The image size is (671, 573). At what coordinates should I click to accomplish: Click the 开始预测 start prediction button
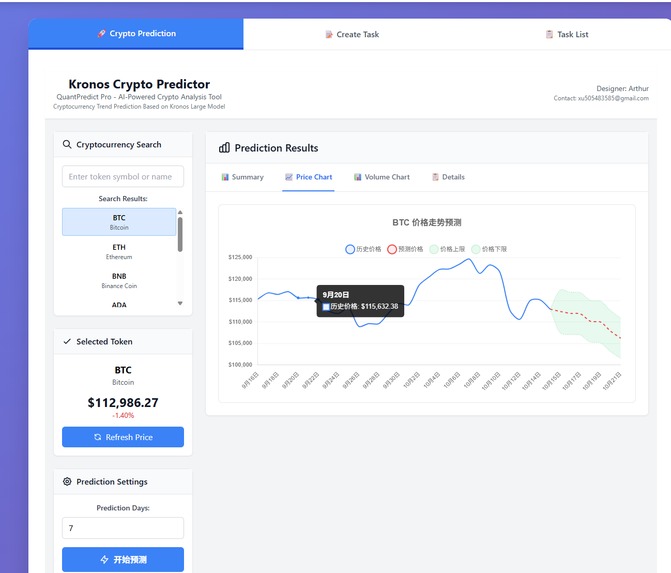(123, 559)
